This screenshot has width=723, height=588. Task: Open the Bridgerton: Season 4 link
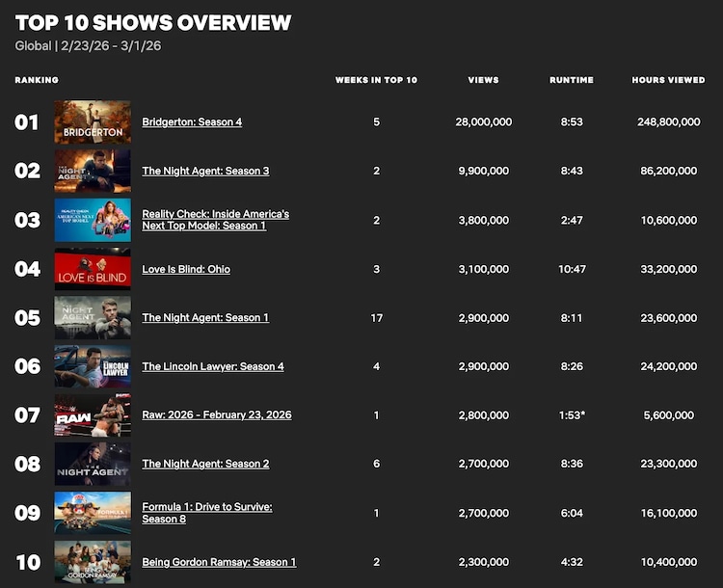coord(192,122)
